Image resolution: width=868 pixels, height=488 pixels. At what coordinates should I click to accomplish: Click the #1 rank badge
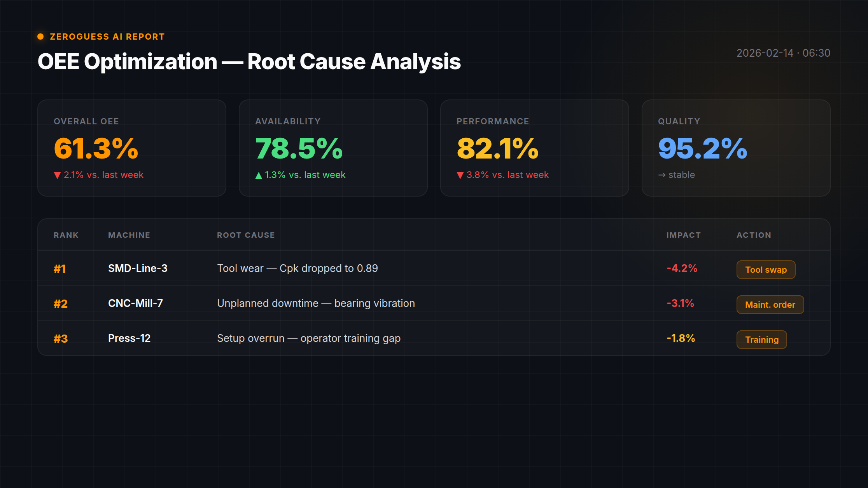pos(60,268)
